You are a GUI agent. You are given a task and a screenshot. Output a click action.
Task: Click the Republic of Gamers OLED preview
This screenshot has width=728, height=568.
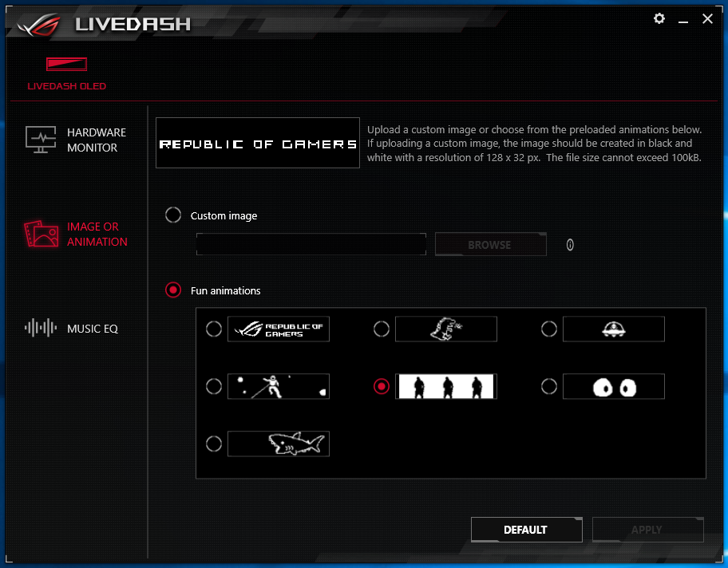(258, 143)
